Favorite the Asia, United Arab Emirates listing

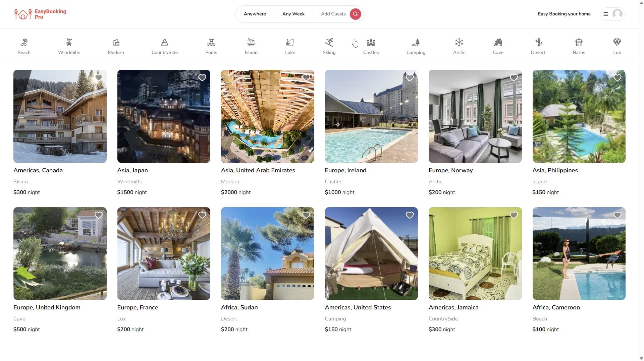[306, 78]
